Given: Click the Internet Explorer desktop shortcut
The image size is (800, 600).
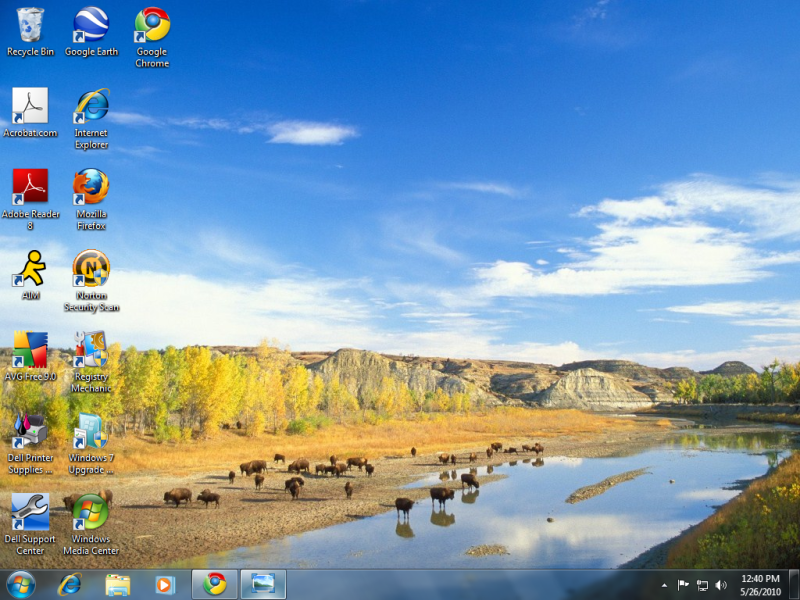Looking at the screenshot, I should (x=91, y=106).
